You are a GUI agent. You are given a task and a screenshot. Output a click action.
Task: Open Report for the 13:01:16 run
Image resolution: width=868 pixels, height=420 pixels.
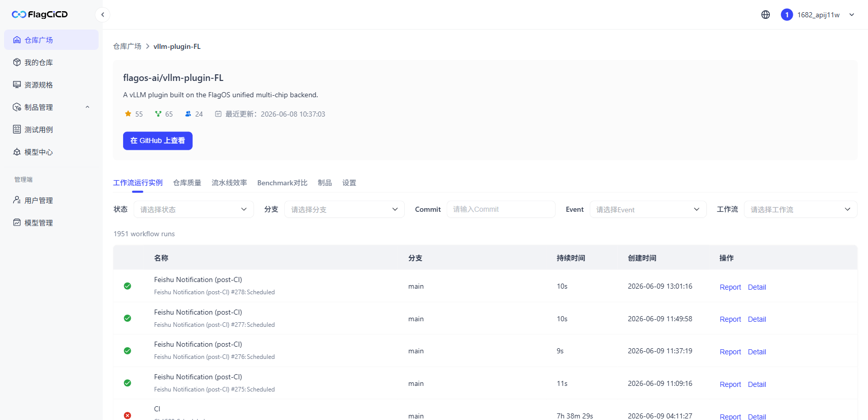(730, 287)
